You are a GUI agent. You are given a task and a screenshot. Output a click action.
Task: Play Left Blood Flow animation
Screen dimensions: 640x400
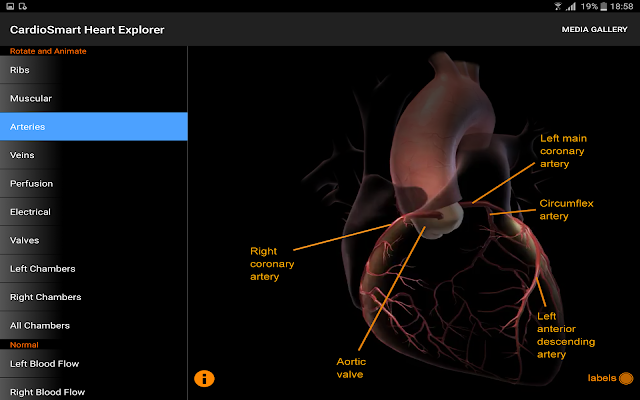[x=93, y=364]
